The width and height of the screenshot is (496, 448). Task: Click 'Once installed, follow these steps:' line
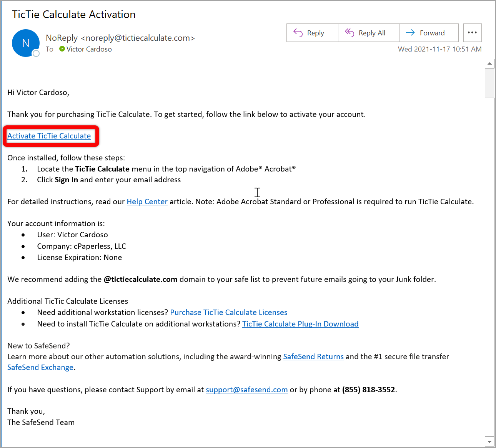click(66, 158)
